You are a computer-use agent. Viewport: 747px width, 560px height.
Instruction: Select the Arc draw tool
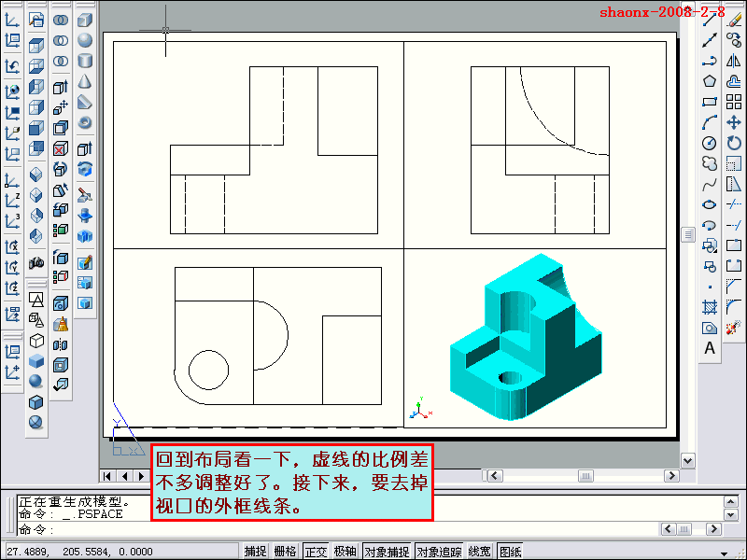710,122
